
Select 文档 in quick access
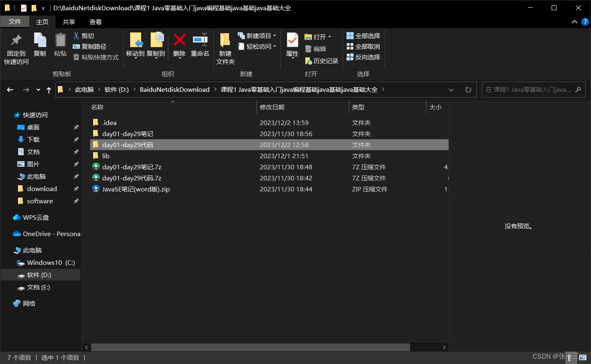click(33, 152)
